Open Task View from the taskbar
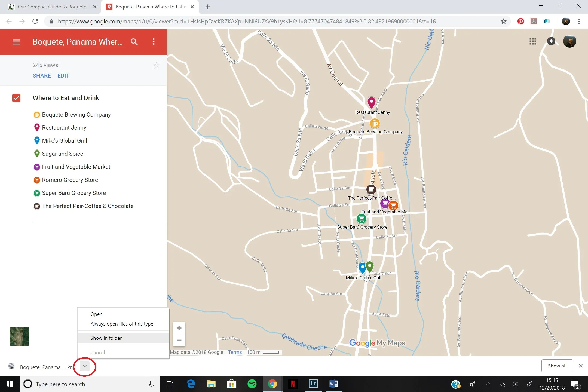The width and height of the screenshot is (588, 392). [x=170, y=384]
